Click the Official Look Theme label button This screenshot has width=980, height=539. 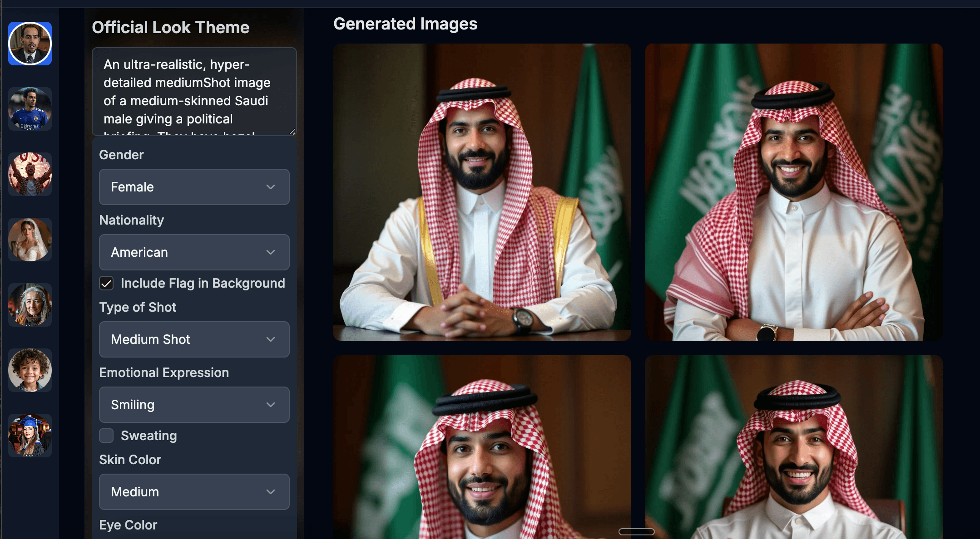170,28
